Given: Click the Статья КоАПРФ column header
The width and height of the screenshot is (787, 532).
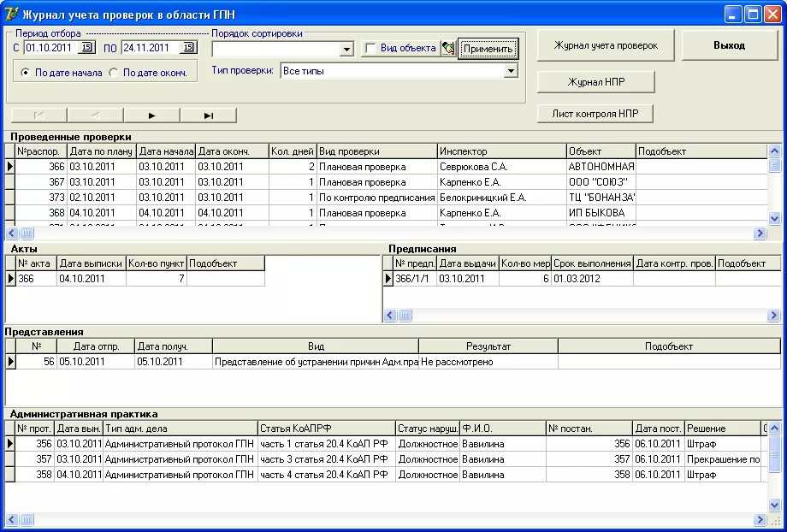Looking at the screenshot, I should pos(327,429).
